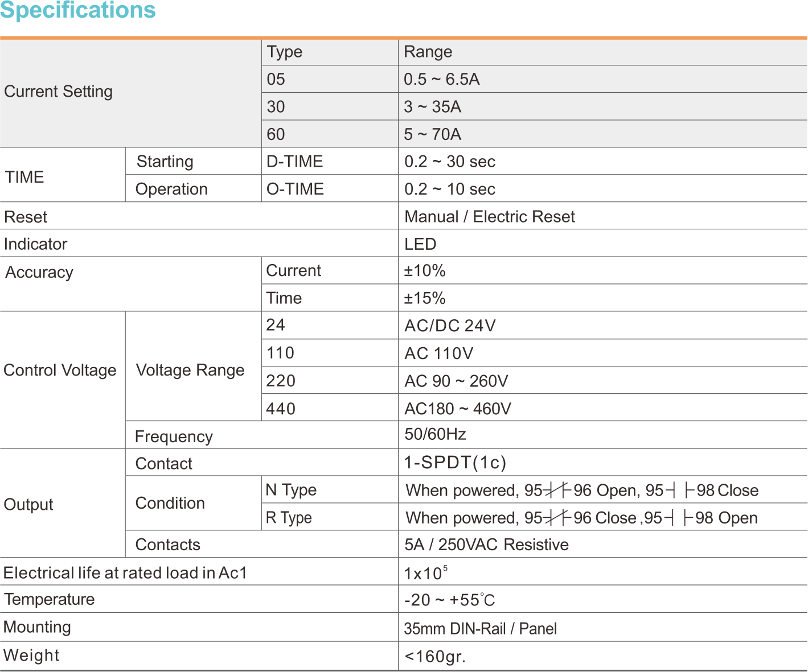Select 5A / 250VAC Resistive text
The image size is (808, 672).
(x=486, y=545)
